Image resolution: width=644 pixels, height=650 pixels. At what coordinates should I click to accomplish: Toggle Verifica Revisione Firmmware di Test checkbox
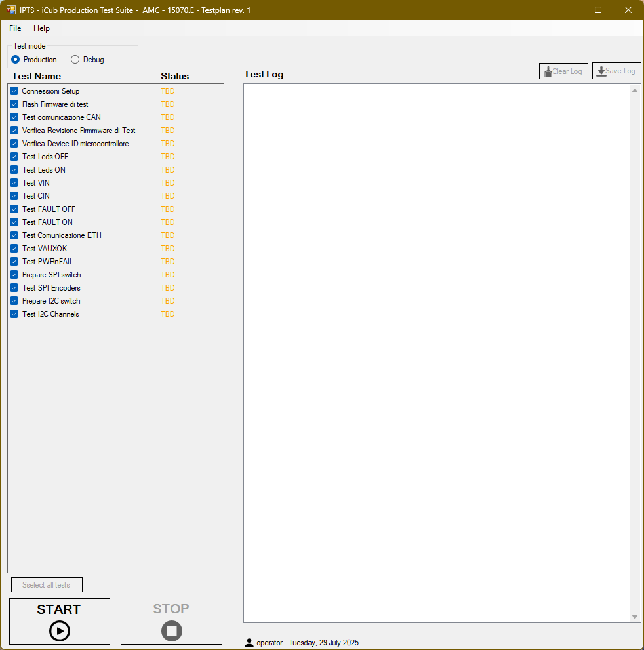click(x=14, y=130)
